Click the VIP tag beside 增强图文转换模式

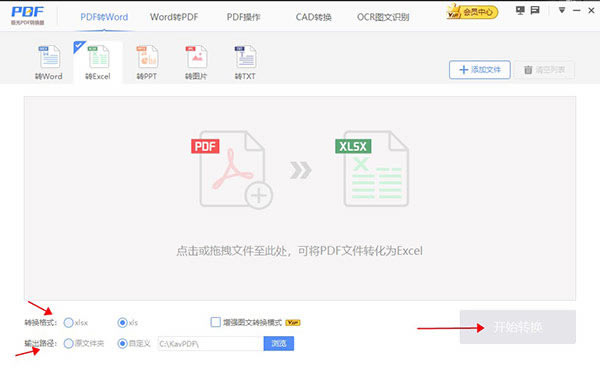(x=293, y=323)
